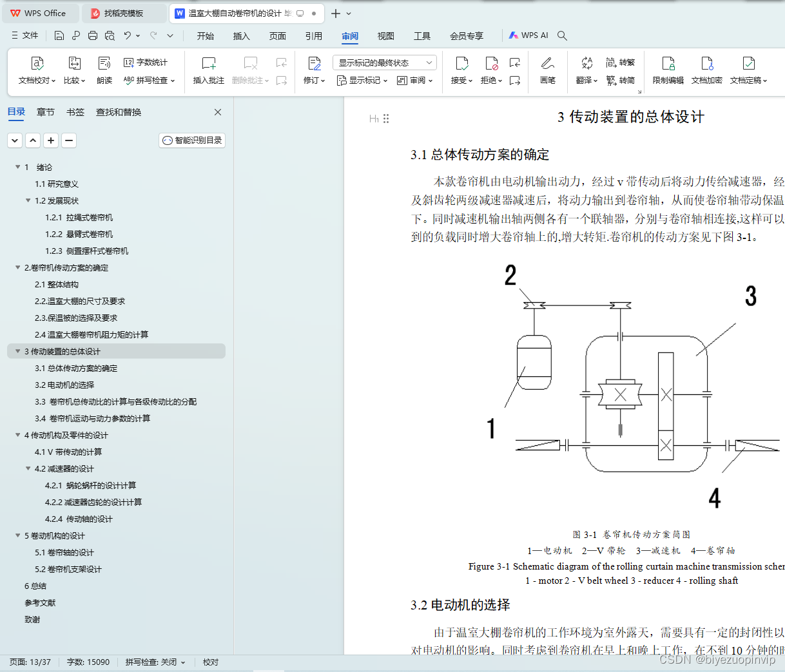Click the Redo arrow icon
785x672 pixels.
click(153, 35)
